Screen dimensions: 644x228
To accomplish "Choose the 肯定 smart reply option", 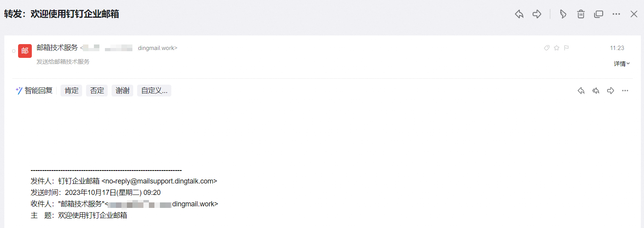I will click(x=72, y=91).
